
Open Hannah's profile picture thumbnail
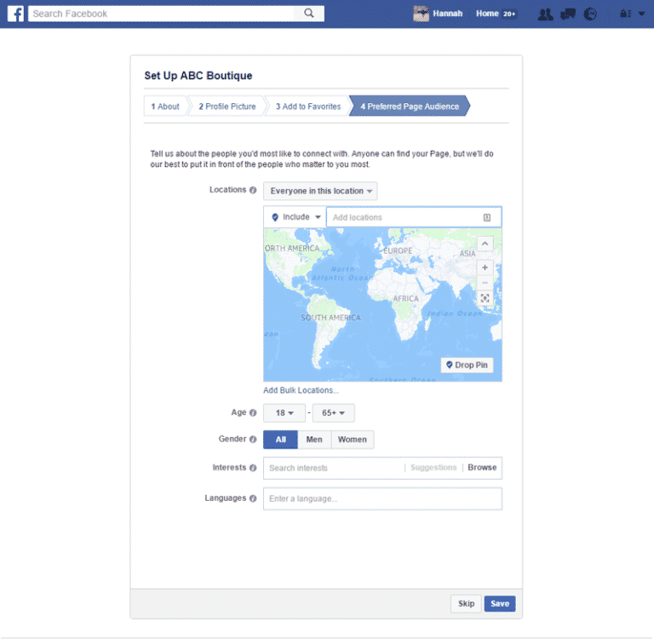coord(421,14)
